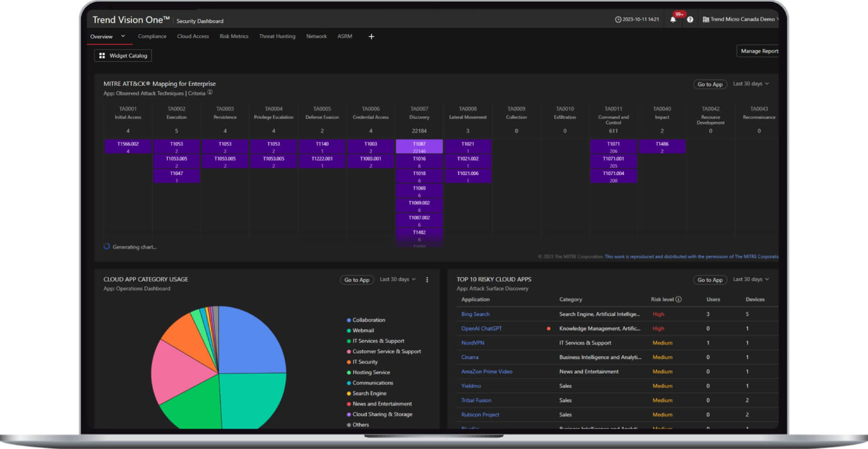Click Go to App in the MITRE widget
Viewport: 868px width, 449px height.
tap(710, 84)
